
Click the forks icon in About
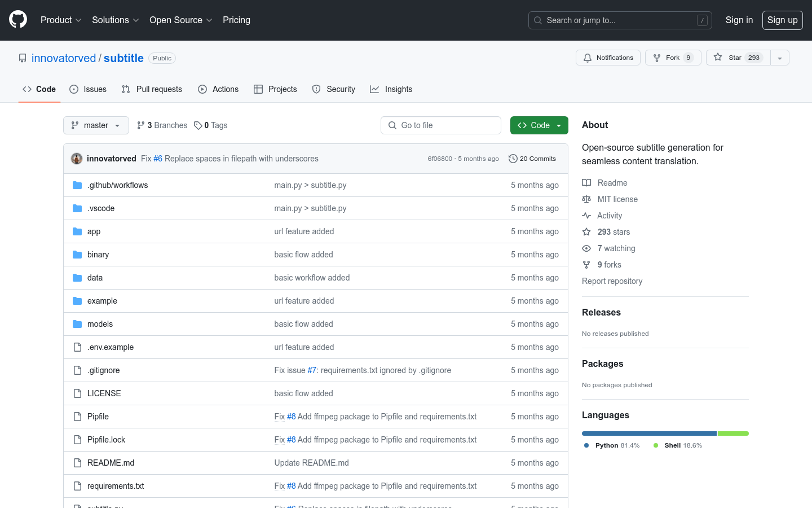tap(586, 265)
